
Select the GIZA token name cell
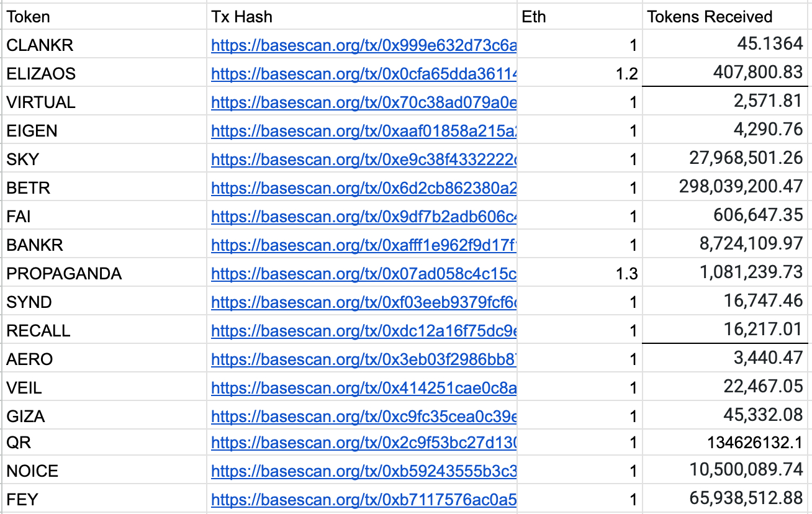[104, 416]
